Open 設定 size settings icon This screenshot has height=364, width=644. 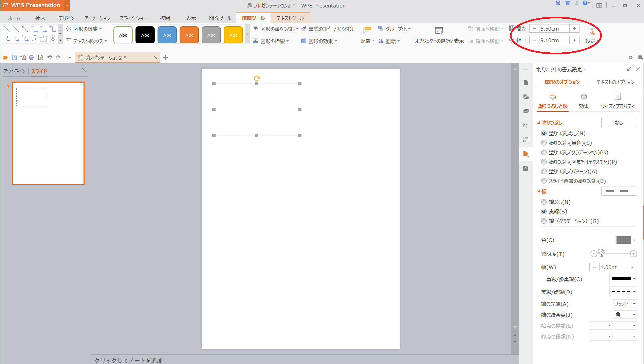592,31
